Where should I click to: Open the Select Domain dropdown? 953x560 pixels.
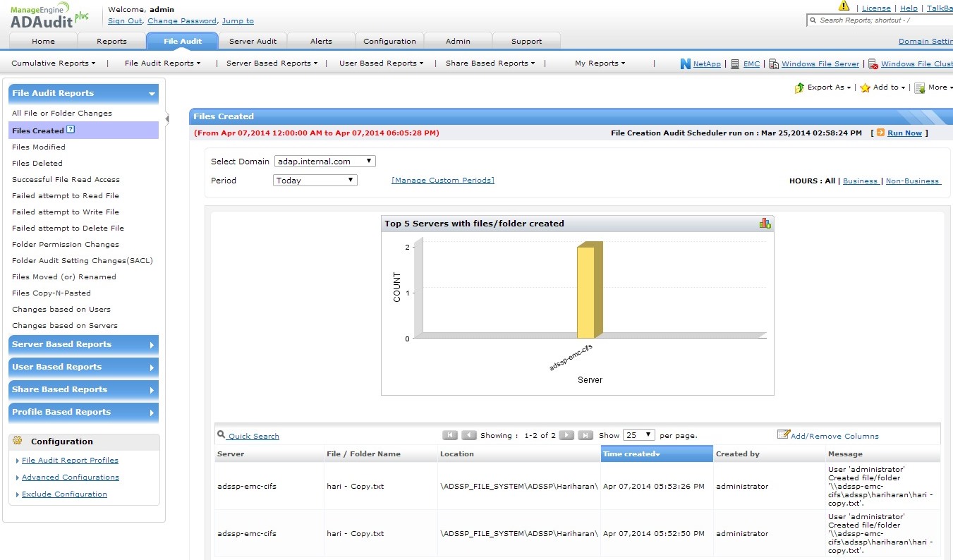point(324,162)
